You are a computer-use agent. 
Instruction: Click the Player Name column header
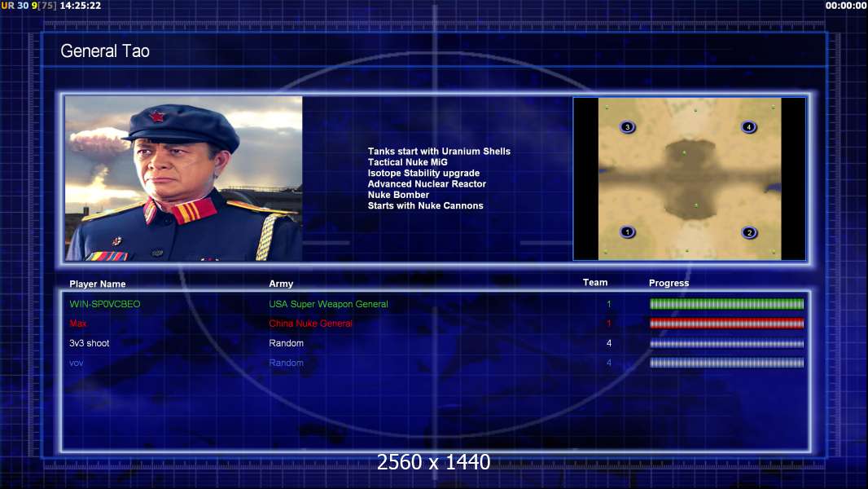[x=98, y=284]
